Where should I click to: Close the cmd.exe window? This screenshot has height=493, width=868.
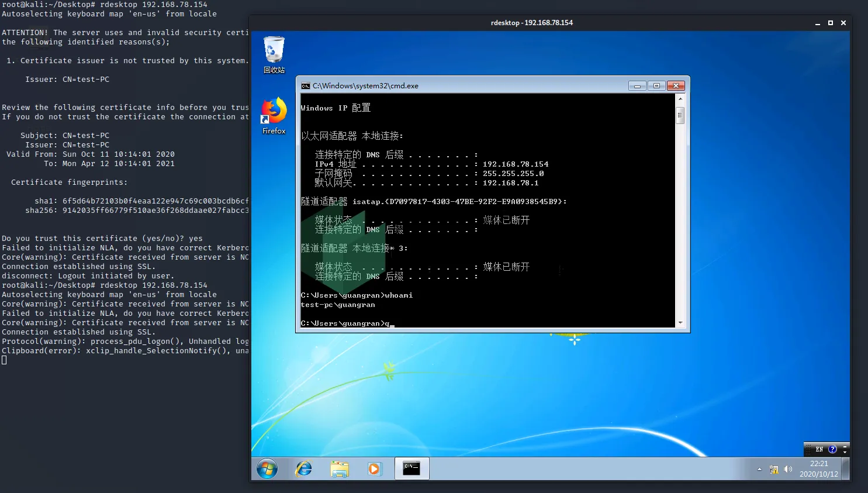tap(676, 86)
